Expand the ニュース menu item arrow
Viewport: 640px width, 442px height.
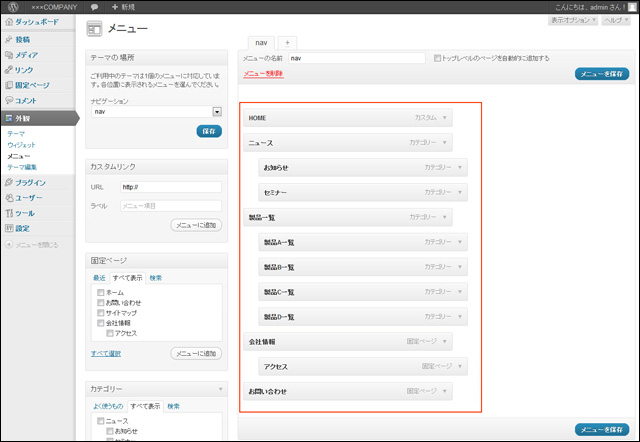[445, 143]
